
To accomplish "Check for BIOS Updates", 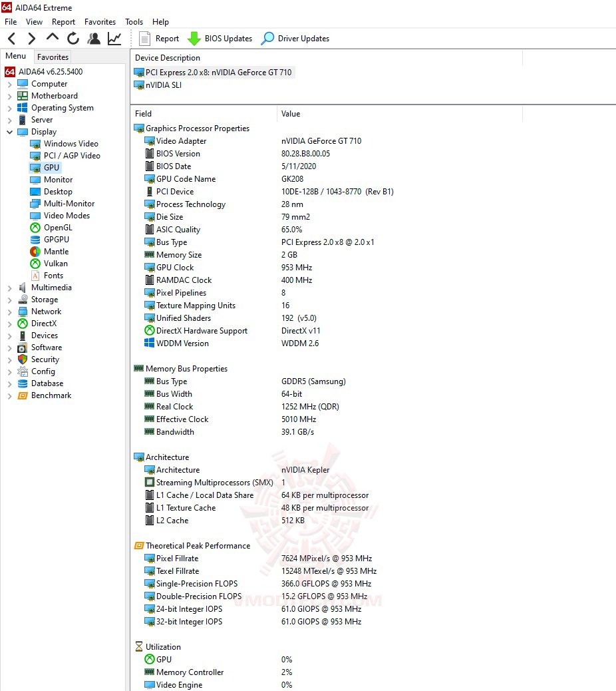I will click(x=220, y=38).
